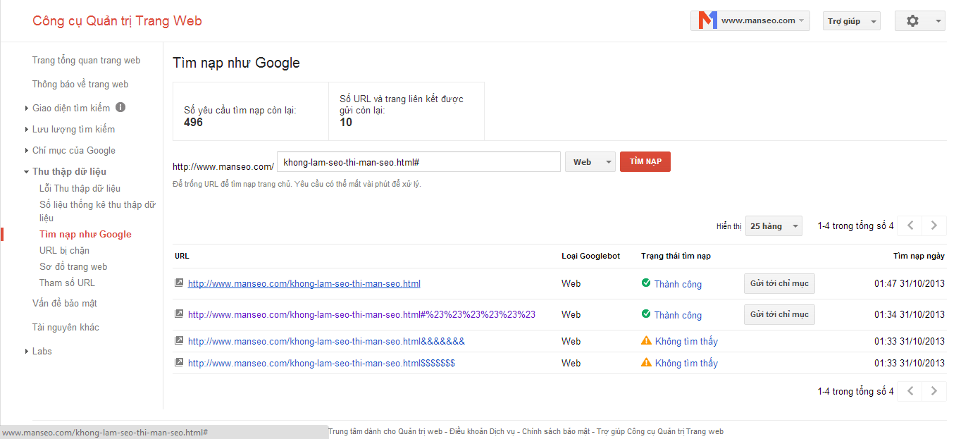The image size is (980, 439).
Task: Open URL link ending with $$$$$$$
Action: (321, 363)
